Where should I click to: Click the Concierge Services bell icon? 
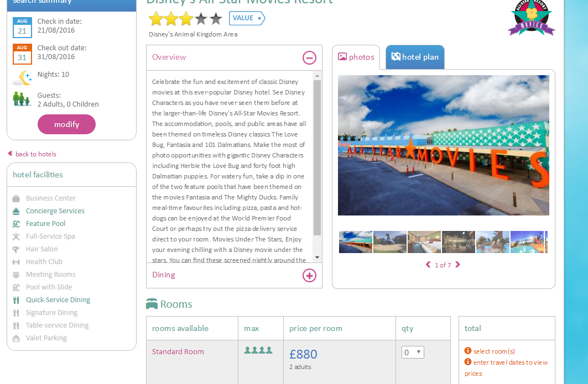click(x=16, y=211)
